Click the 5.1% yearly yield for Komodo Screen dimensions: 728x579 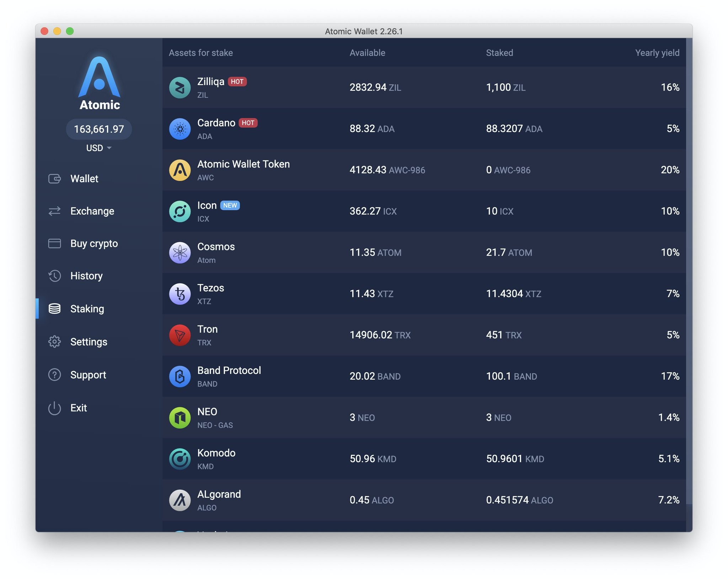[x=669, y=459]
